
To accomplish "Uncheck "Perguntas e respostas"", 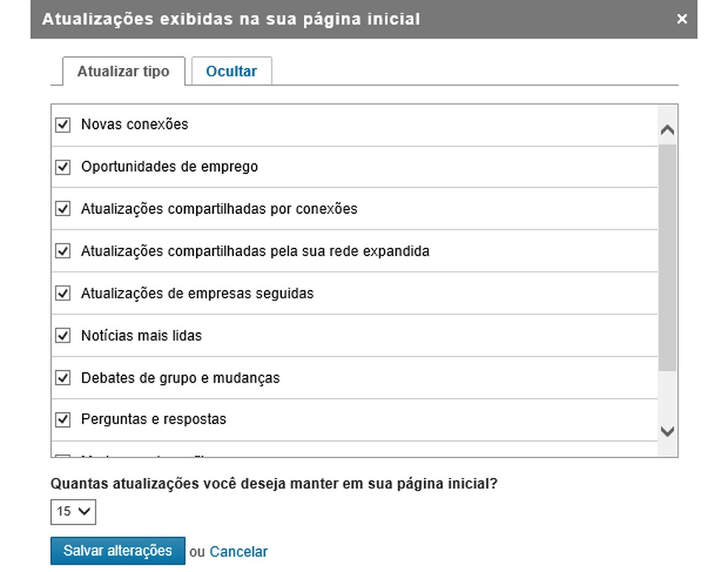I will pos(63,419).
